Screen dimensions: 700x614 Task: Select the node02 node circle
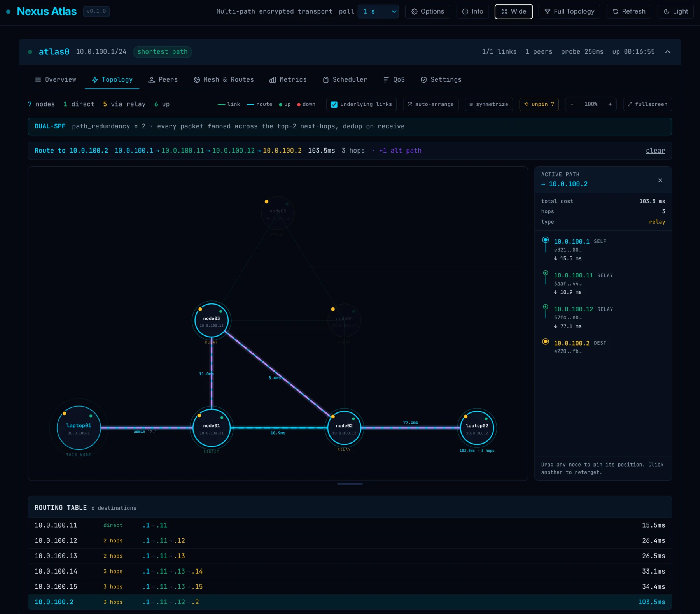(x=344, y=428)
